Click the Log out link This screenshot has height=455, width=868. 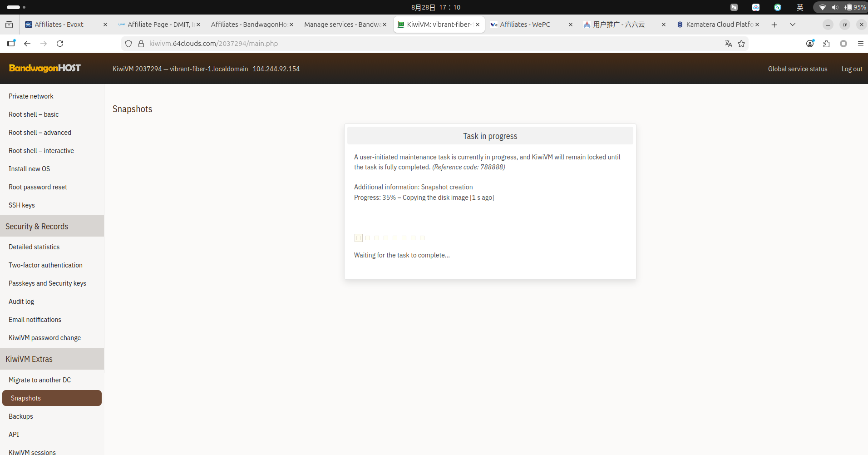click(852, 69)
